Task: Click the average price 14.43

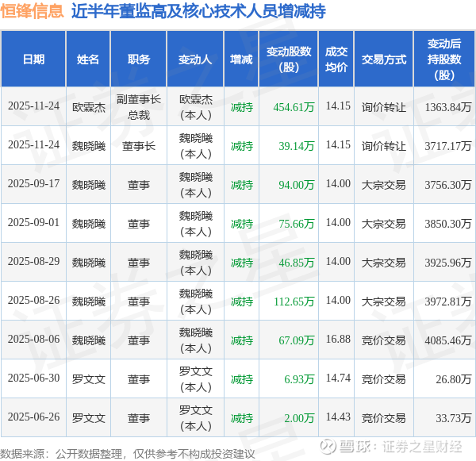Action: (x=338, y=417)
